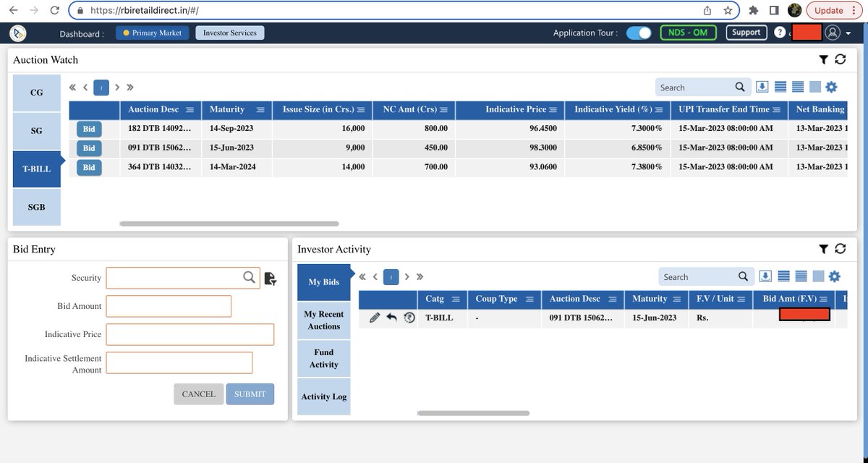Click Investor Activity search magnifier icon
Image resolution: width=868 pixels, height=463 pixels.
743,276
